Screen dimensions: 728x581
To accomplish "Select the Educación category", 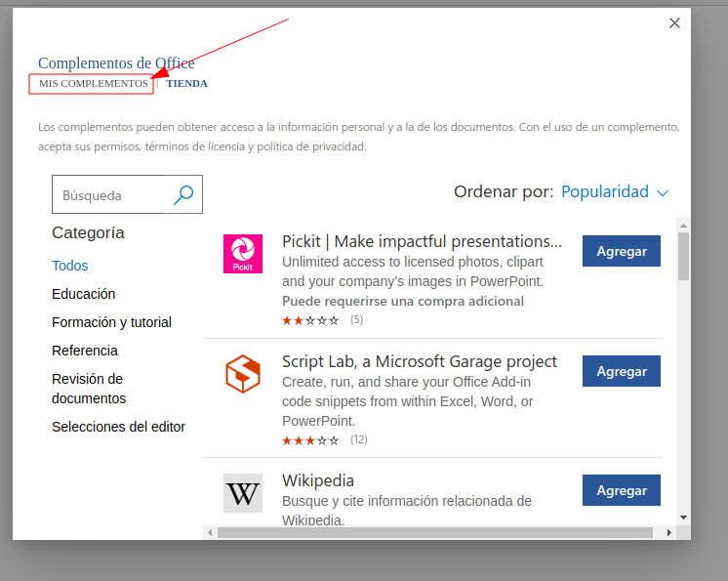I will (x=84, y=294).
